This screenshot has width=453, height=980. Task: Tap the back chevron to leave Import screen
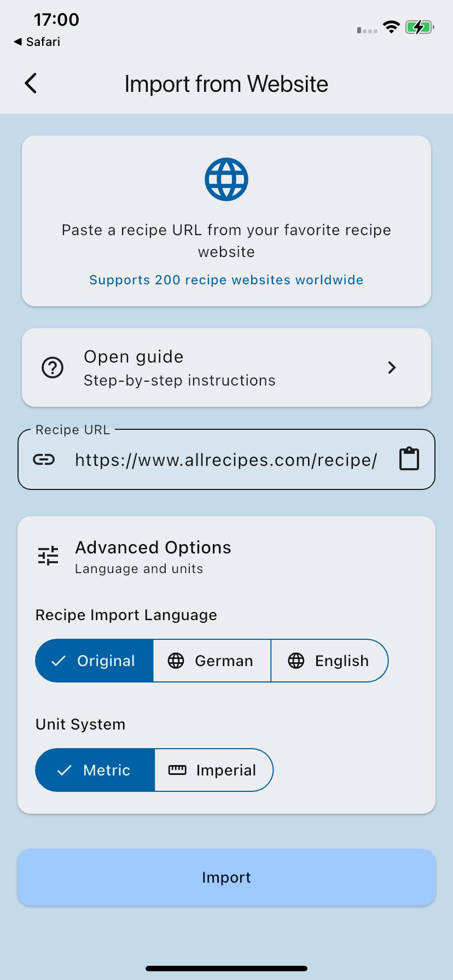pos(30,83)
